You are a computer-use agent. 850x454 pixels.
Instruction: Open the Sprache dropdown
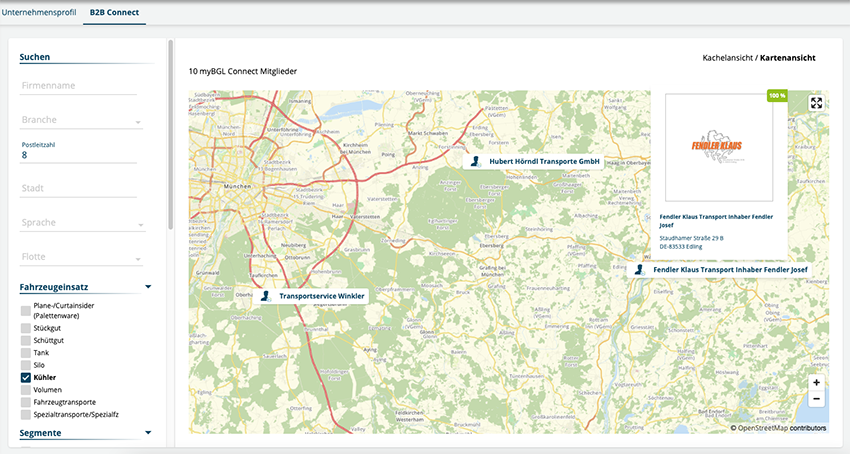[82, 222]
